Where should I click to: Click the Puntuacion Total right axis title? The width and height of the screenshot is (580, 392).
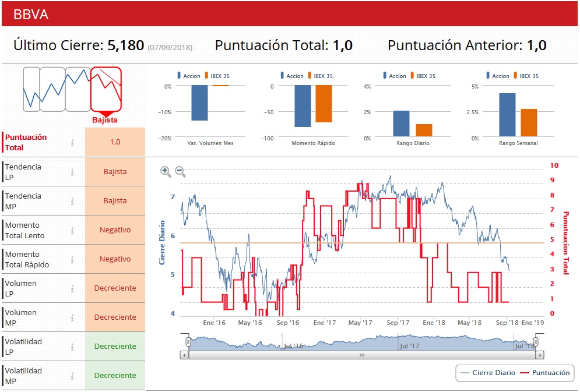565,243
